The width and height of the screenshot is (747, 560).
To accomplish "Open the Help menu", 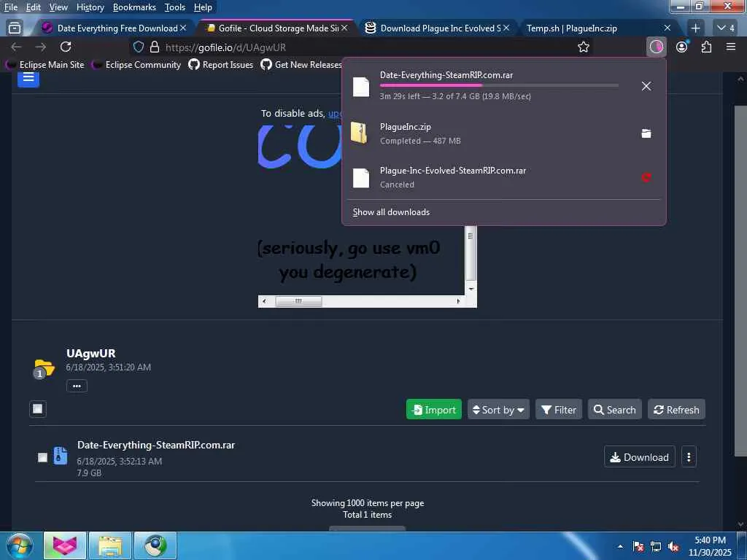I will [203, 7].
